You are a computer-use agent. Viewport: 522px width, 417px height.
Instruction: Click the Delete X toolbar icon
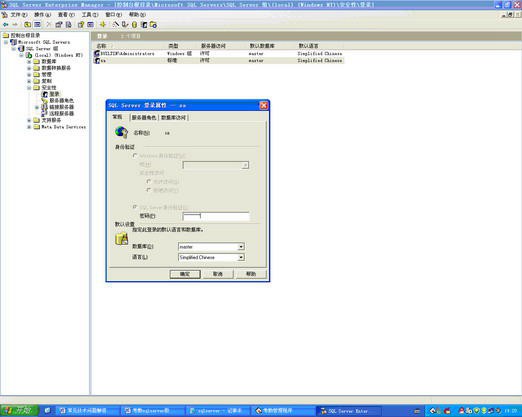click(x=48, y=25)
